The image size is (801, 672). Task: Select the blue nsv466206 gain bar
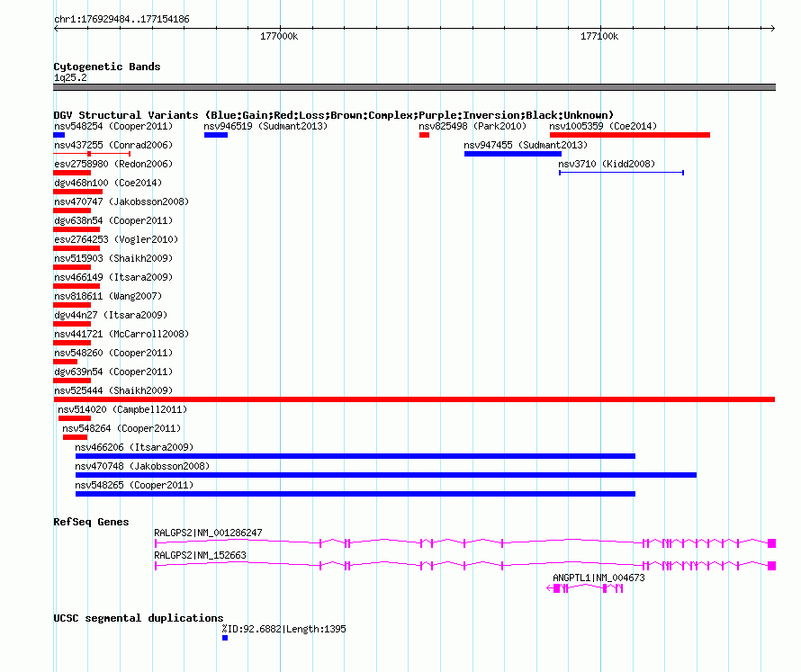pos(355,456)
